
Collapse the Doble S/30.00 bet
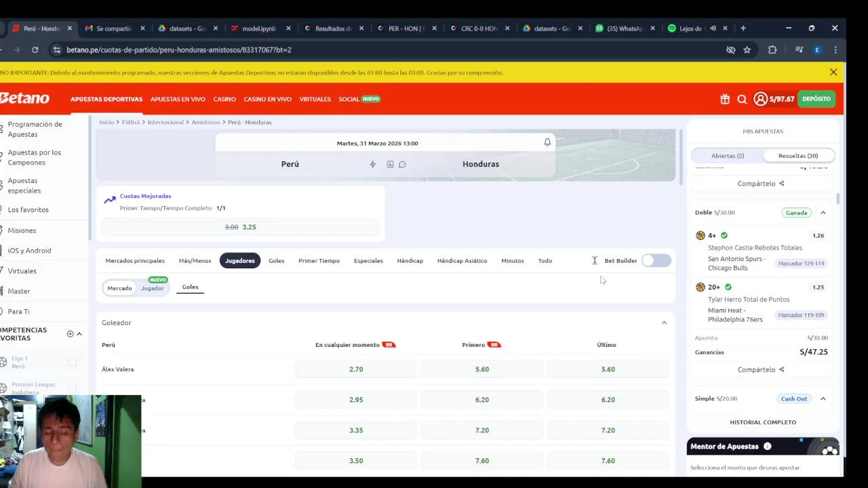tap(823, 213)
